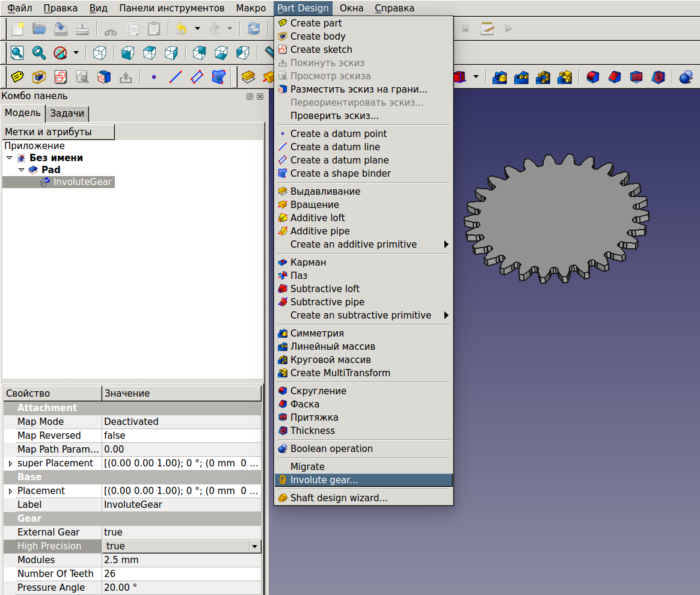Click the Number Of Teeth value 26
The width and height of the screenshot is (700, 595).
coord(181,574)
